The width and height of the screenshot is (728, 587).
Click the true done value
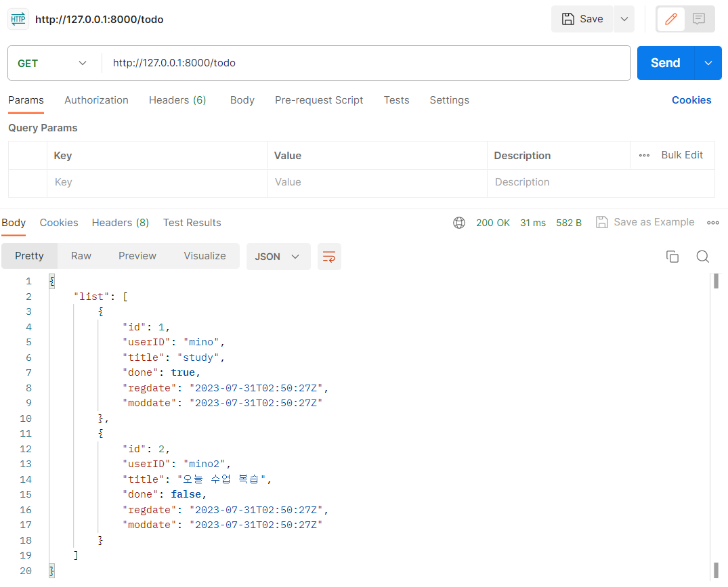pyautogui.click(x=183, y=372)
